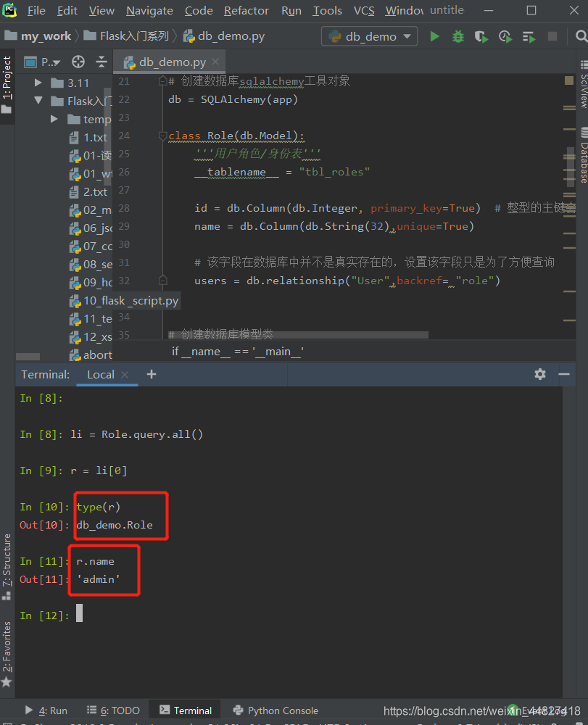Open the Edit menu
Viewport: 588px width, 725px height.
67,10
